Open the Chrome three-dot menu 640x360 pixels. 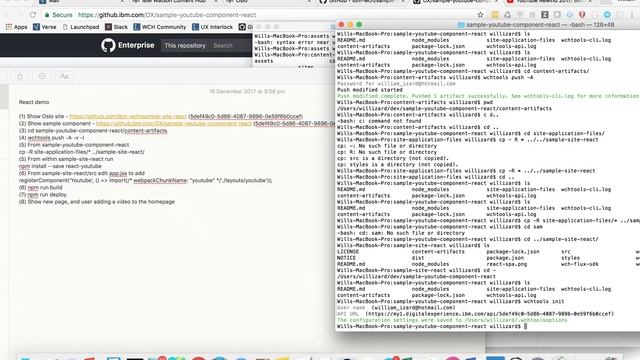pos(632,15)
